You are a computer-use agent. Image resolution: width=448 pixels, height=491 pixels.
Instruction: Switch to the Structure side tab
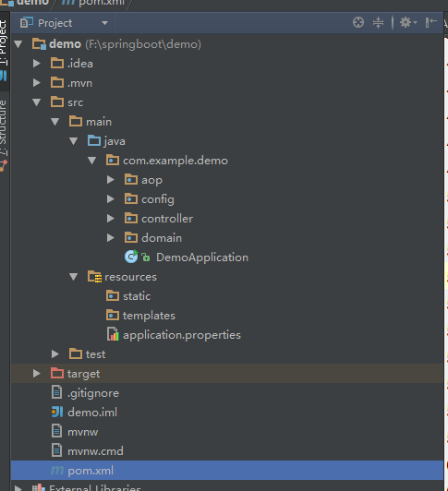(x=4, y=127)
